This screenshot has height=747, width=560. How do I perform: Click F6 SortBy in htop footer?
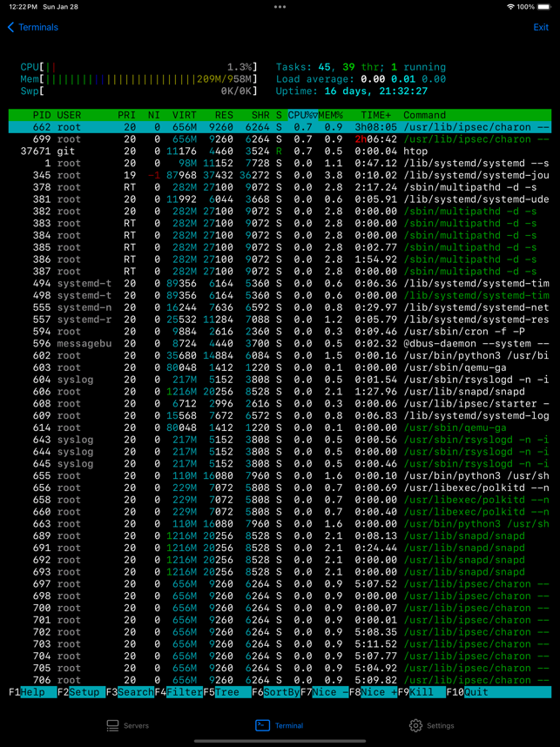(276, 692)
